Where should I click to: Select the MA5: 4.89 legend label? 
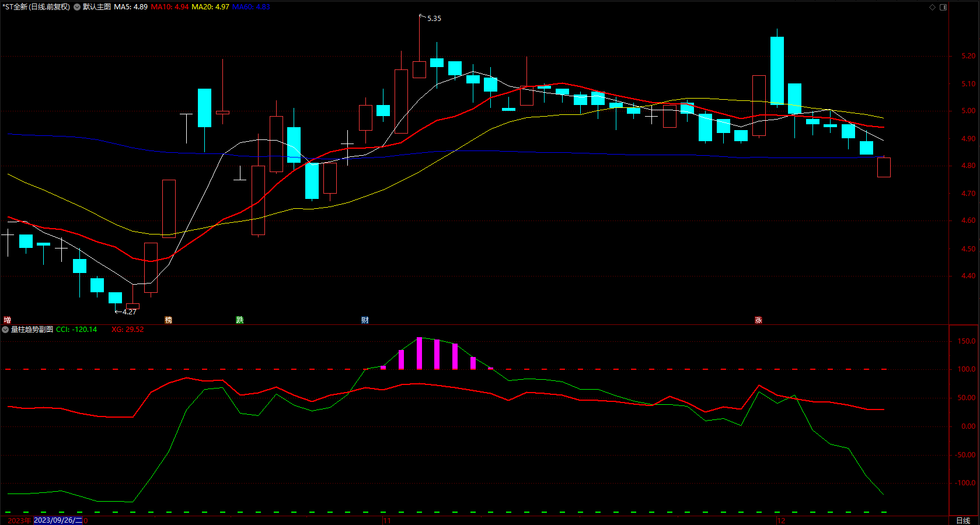tap(131, 7)
